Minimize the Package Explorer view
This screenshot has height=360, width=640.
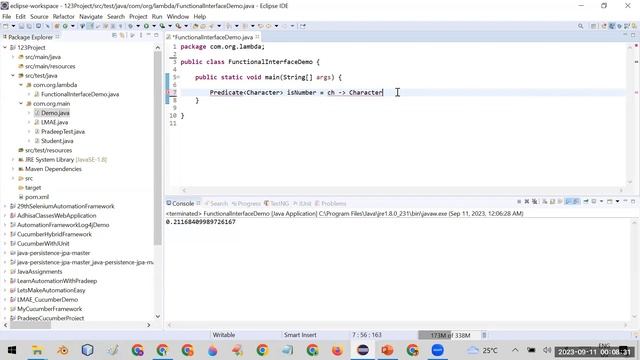click(149, 36)
